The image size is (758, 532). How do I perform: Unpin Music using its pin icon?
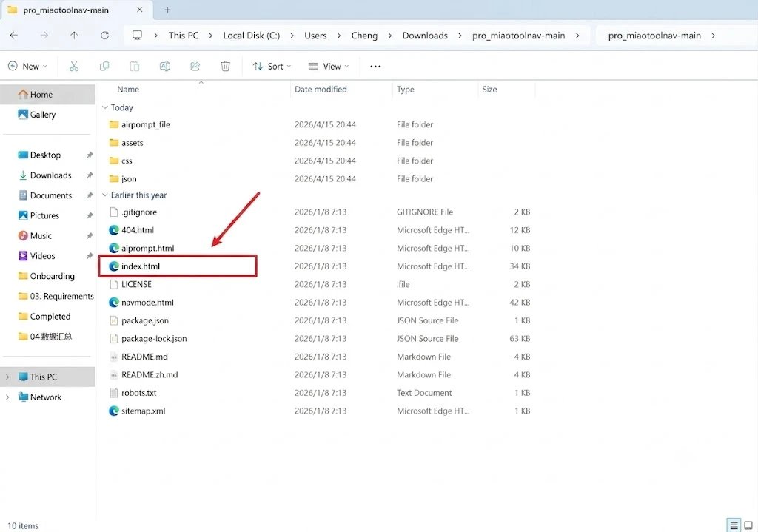coord(90,236)
